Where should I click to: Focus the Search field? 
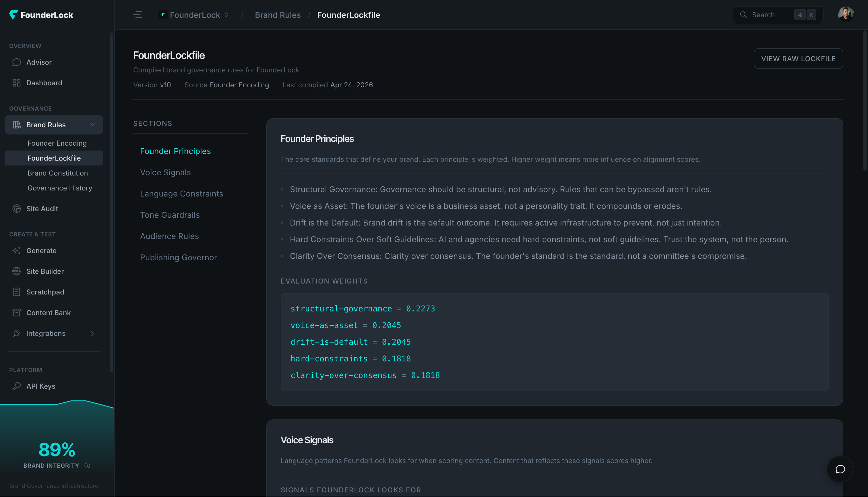[x=778, y=15]
